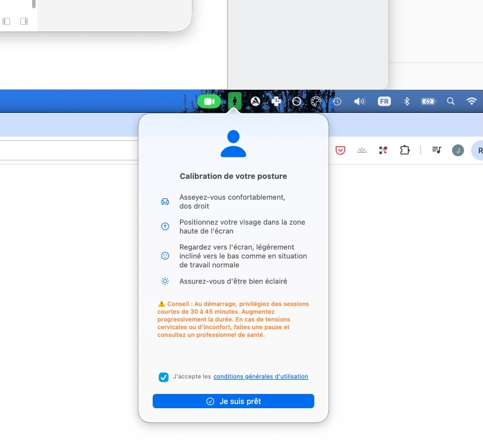Click the "Regardez vers l'écran" instruction text
The height and width of the screenshot is (448, 483).
coord(243,256)
